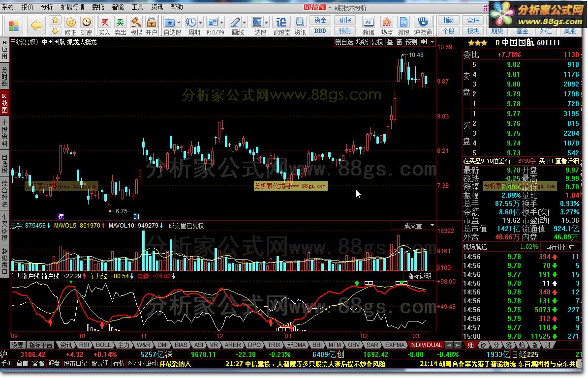
Task: Toggle the 预测 forecast in chart header
Action: click(x=411, y=42)
